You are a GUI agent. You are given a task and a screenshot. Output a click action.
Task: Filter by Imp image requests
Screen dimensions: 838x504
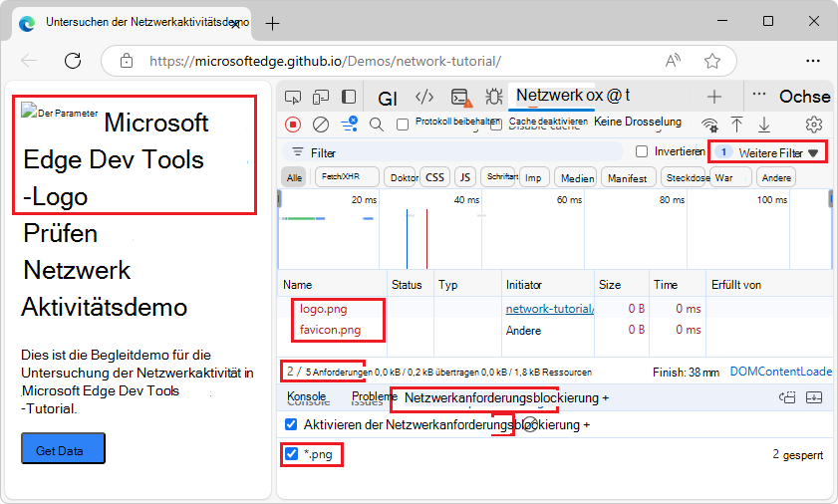pyautogui.click(x=533, y=177)
